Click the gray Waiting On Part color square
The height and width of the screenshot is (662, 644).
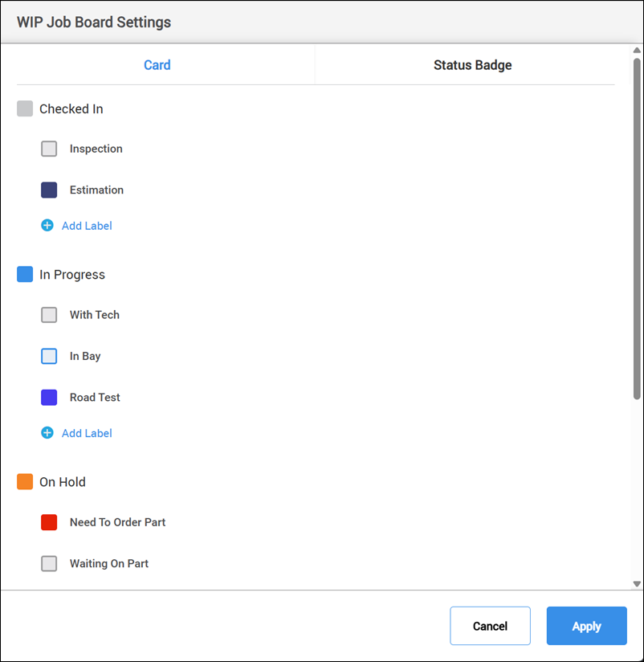49,563
